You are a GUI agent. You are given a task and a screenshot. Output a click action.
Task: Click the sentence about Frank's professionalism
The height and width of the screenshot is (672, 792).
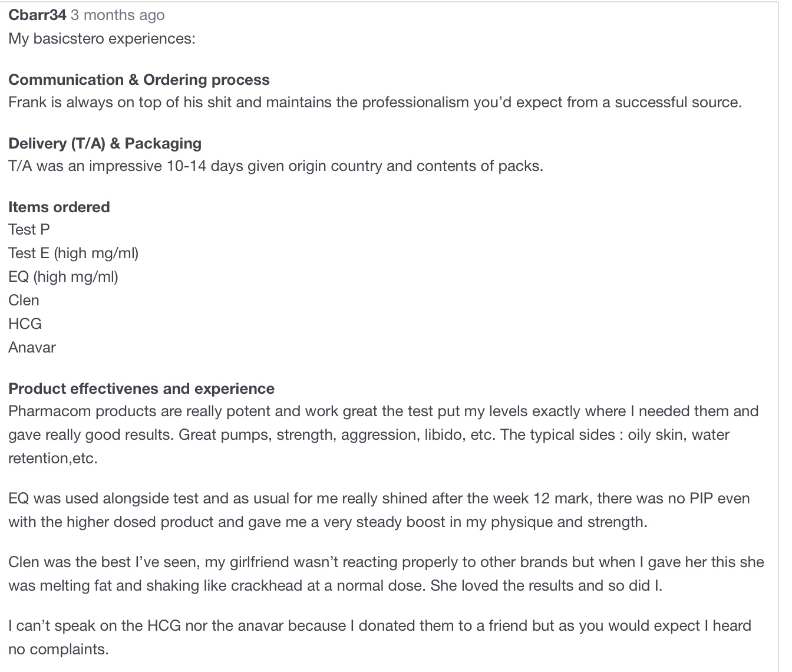[375, 103]
